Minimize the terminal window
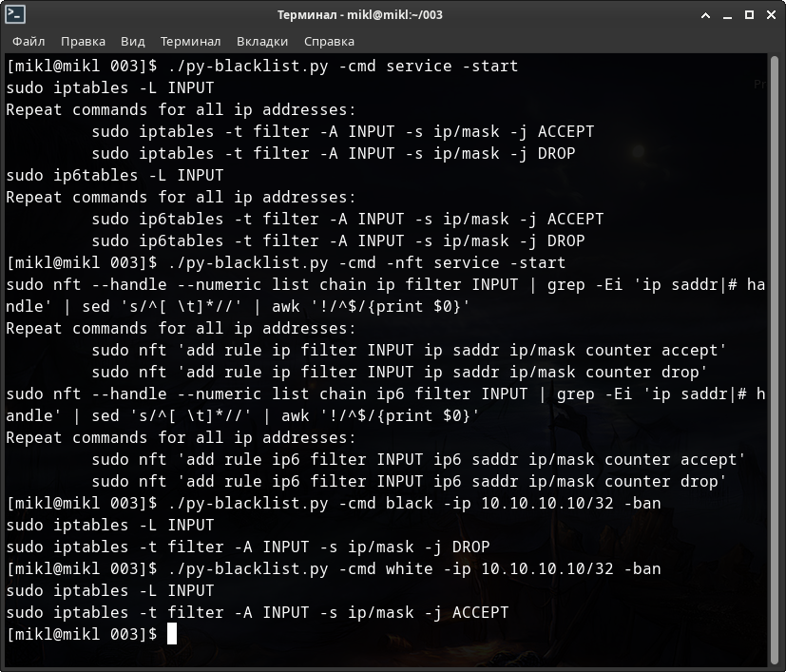 click(728, 14)
